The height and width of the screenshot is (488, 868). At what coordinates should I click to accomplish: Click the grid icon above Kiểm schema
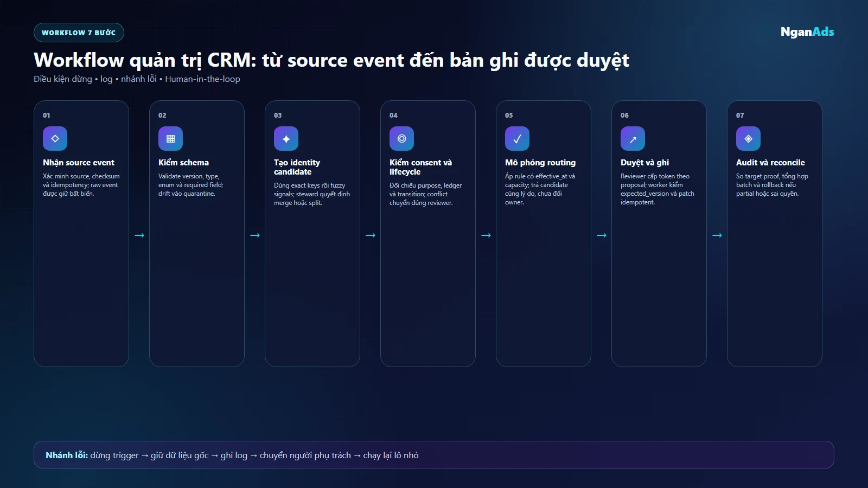pos(170,139)
